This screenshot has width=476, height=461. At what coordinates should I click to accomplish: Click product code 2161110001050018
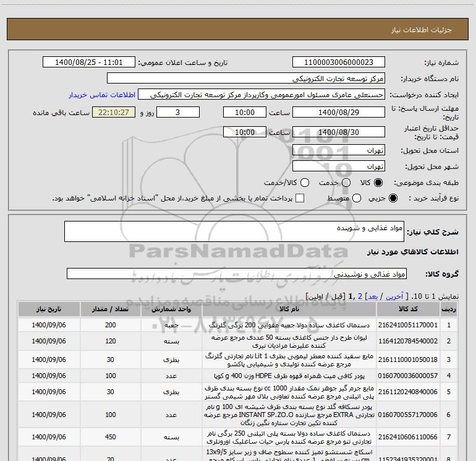[408, 360]
